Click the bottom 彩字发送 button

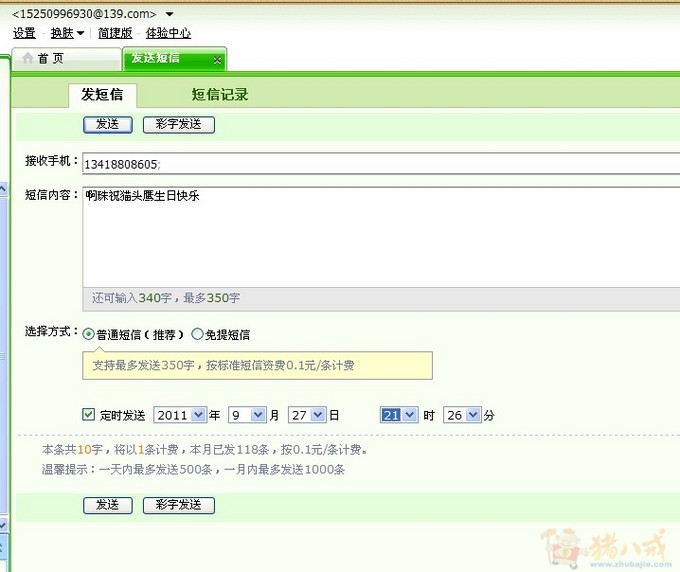click(x=179, y=505)
